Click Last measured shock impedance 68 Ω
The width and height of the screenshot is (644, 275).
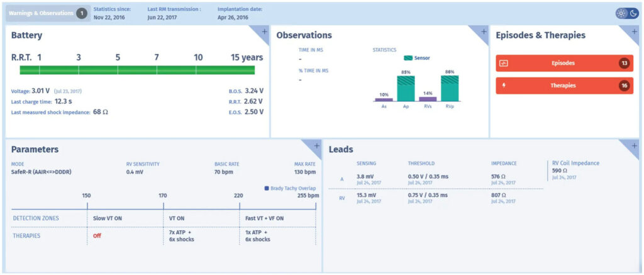point(100,111)
